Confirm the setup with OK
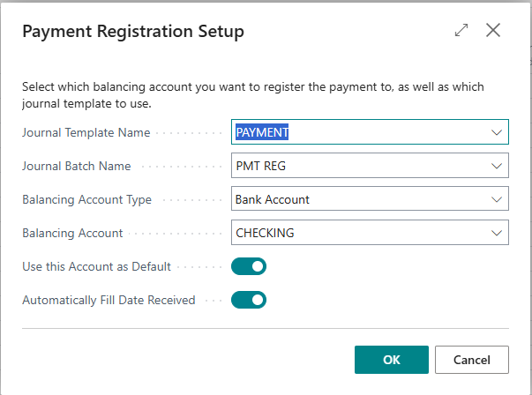The image size is (532, 395). pyautogui.click(x=391, y=360)
